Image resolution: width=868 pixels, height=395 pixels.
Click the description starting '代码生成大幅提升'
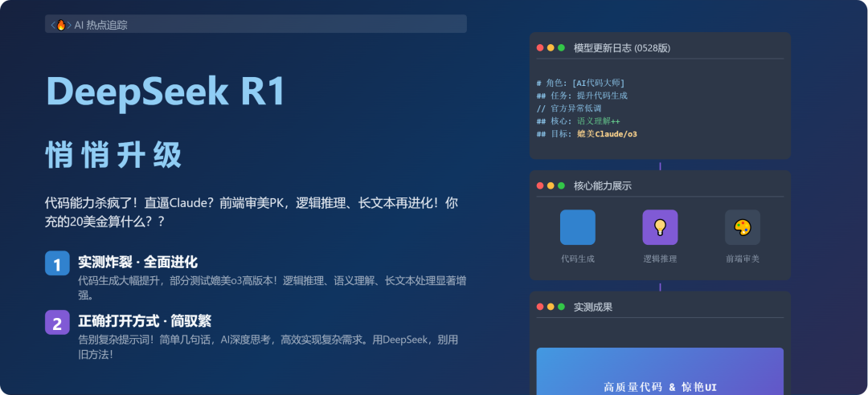click(272, 287)
